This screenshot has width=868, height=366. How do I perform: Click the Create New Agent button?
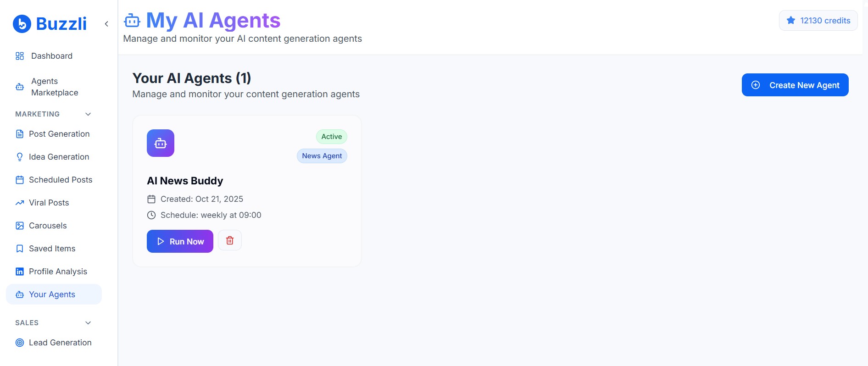[795, 85]
